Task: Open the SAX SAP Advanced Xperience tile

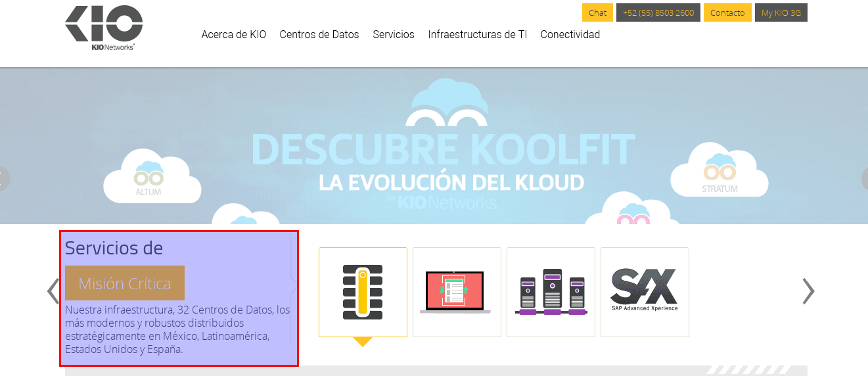Action: tap(645, 292)
